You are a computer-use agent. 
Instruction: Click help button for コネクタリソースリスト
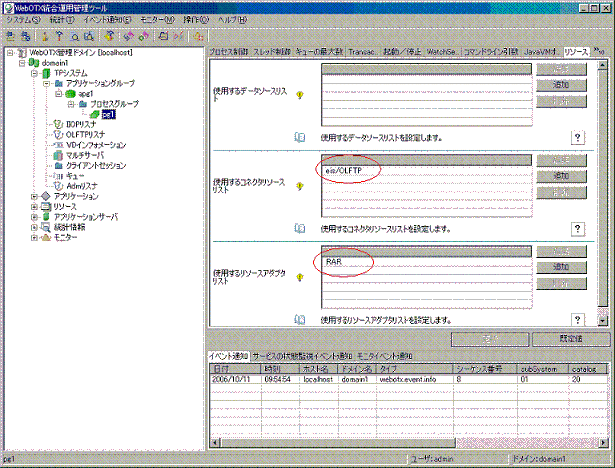pyautogui.click(x=577, y=229)
